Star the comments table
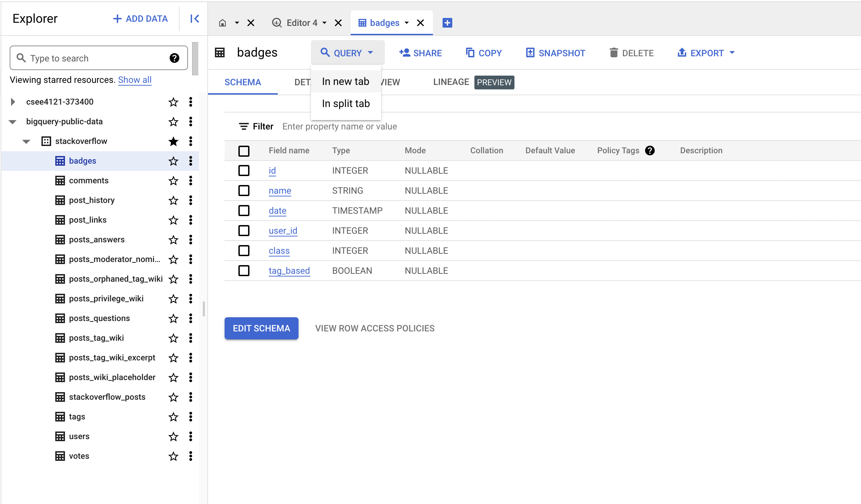This screenshot has height=504, width=861. (x=173, y=181)
